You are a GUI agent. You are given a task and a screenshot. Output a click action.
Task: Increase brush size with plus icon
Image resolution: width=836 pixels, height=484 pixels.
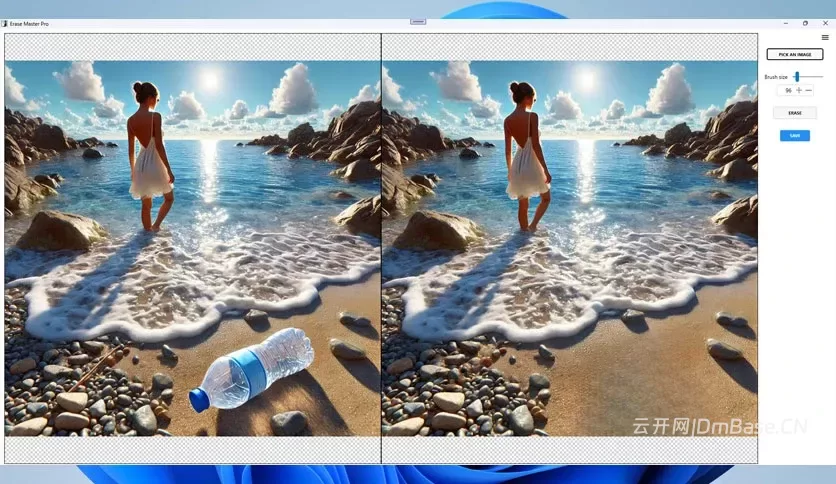point(799,91)
